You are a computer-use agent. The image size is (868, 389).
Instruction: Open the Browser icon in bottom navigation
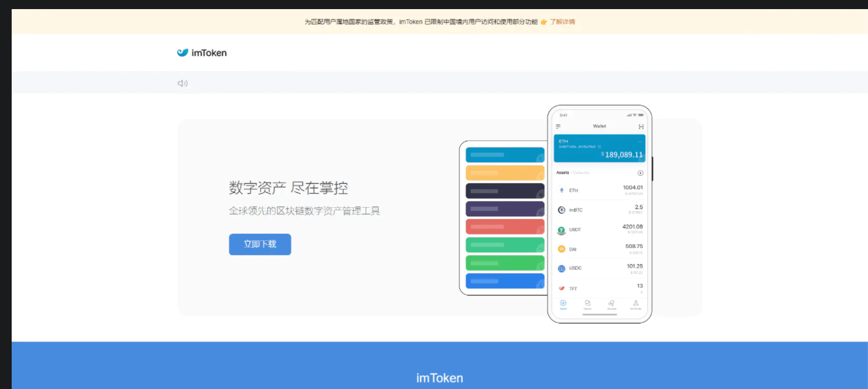[611, 303]
